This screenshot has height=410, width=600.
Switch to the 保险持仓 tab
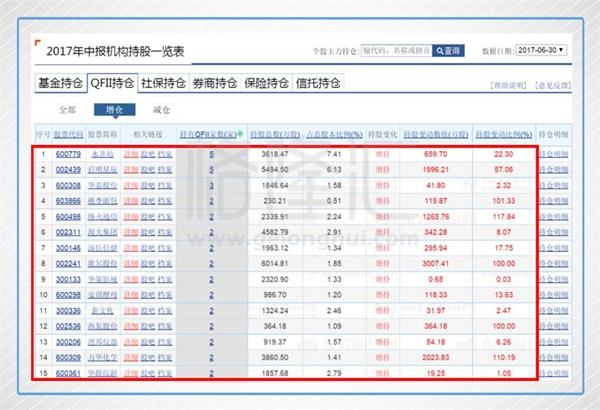266,83
